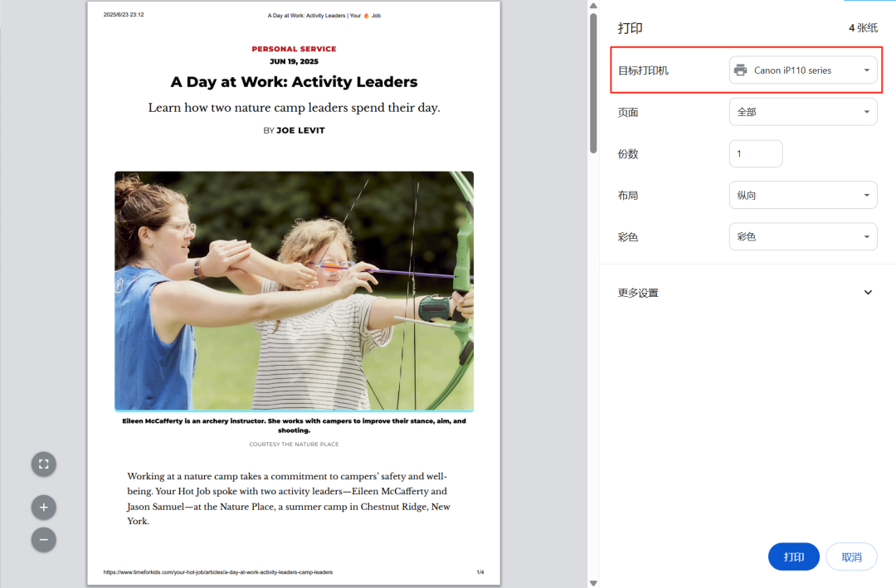Click the 'BY JOE LEVIT' byline
This screenshot has width=896, height=588.
294,130
